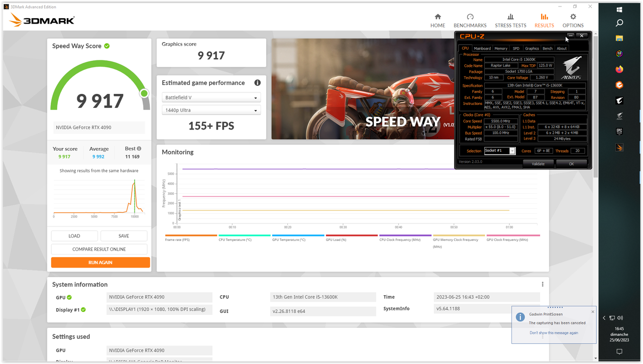
Task: Switch to the CPU tab in CPU-Z
Action: [x=465, y=48]
